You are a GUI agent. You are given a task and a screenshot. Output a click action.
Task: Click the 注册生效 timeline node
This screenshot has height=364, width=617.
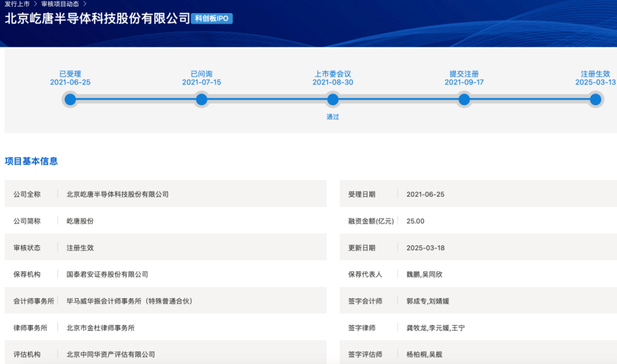coord(596,99)
